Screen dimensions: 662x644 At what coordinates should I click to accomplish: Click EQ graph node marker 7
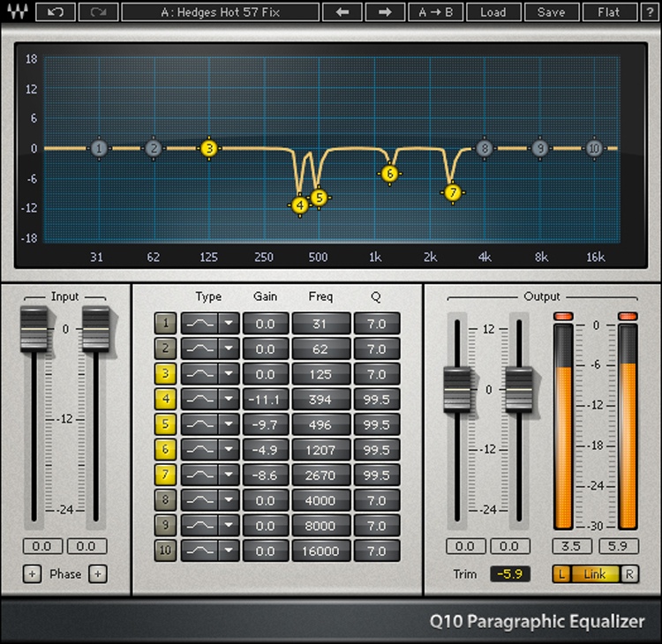coord(453,192)
